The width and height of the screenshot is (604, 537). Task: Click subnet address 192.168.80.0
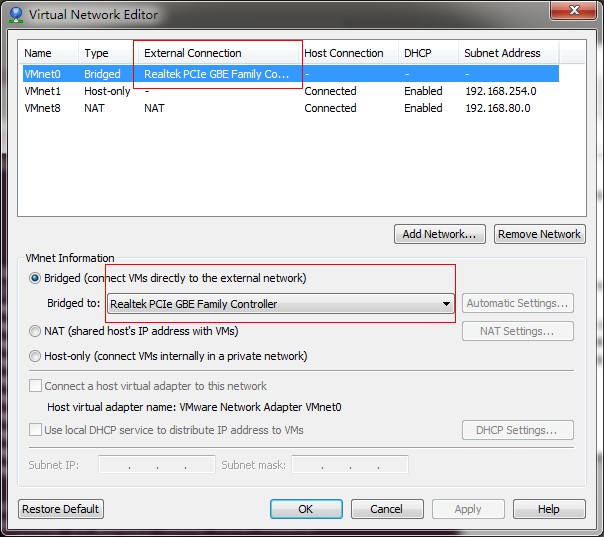pos(498,108)
